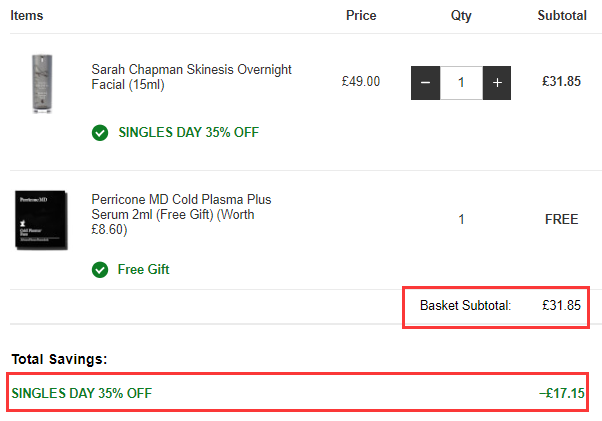The image size is (602, 421).
Task: Click the Price column header
Action: click(x=361, y=16)
